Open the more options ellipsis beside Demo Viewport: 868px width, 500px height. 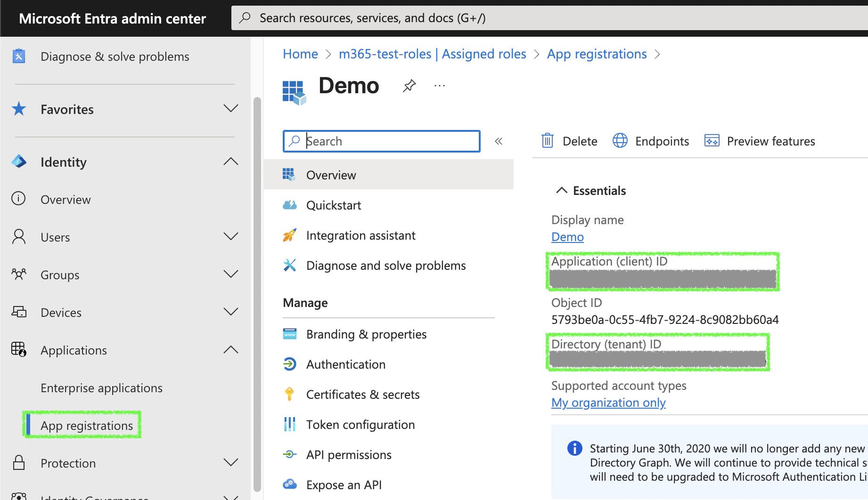click(439, 86)
